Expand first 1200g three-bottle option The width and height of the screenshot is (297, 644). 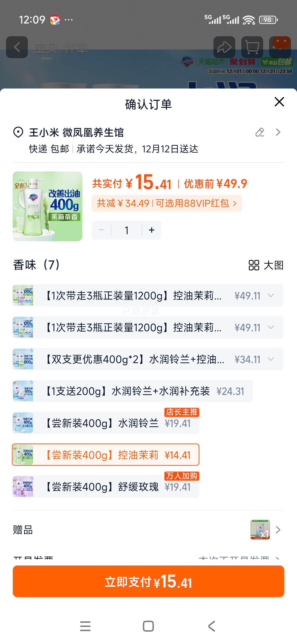(271, 296)
